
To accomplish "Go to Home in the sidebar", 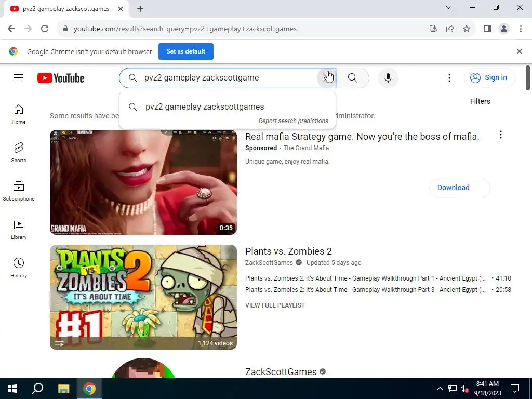I will [x=19, y=114].
